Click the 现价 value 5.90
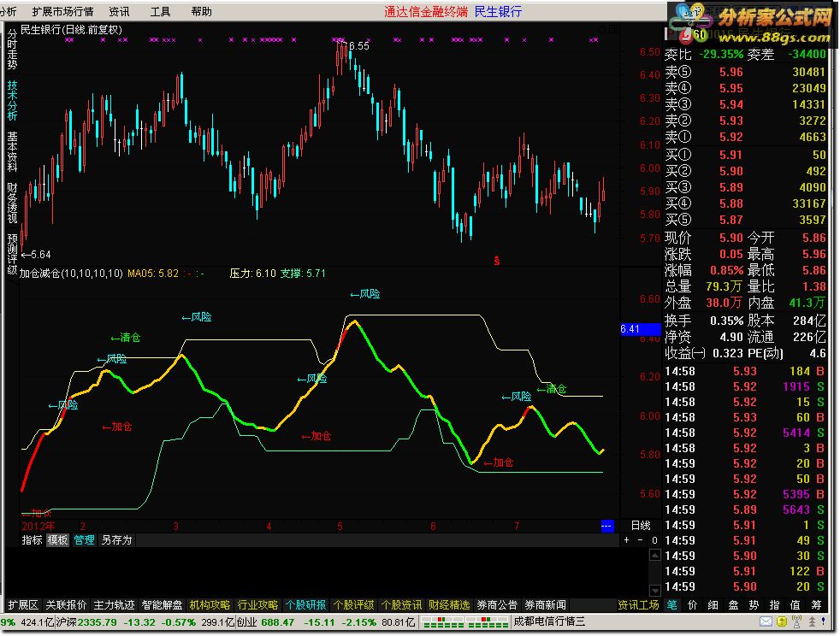Screen dimensions: 840x636 (x=731, y=238)
